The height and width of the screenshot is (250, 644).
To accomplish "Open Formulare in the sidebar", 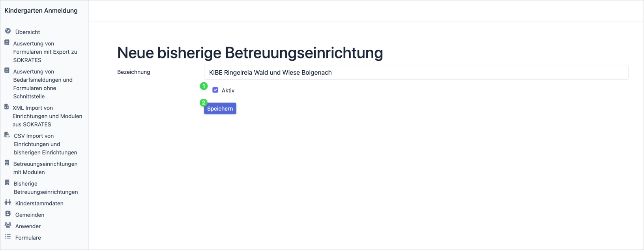I will 28,238.
